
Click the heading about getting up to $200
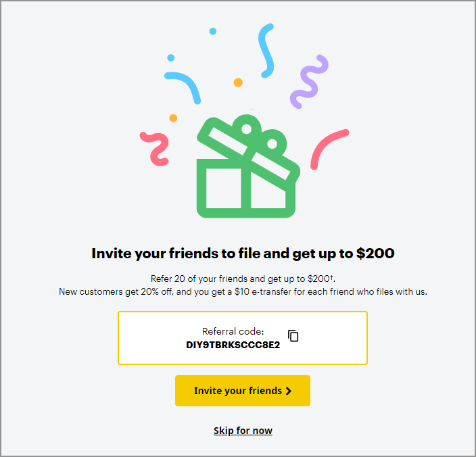point(243,254)
